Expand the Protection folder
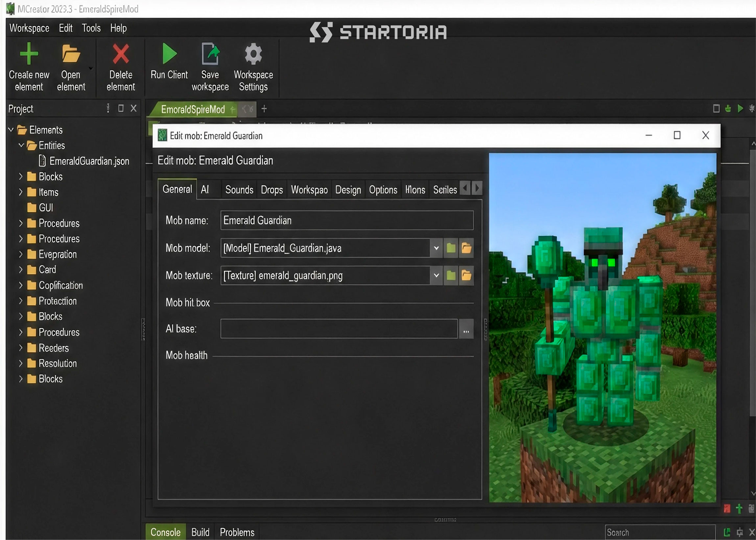 point(21,301)
